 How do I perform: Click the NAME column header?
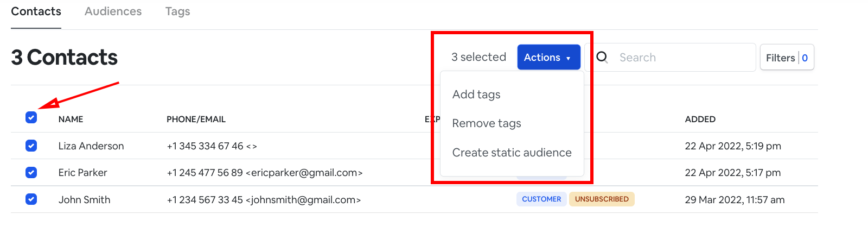(71, 119)
